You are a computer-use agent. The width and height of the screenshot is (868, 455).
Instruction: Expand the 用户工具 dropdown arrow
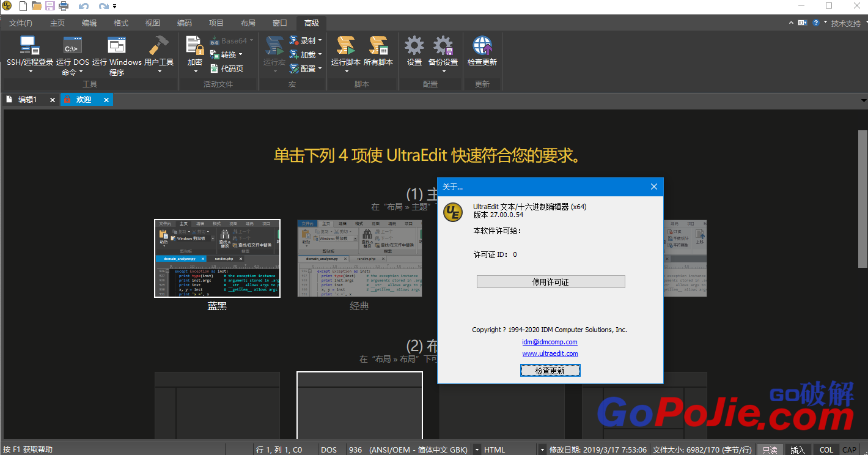pos(159,71)
